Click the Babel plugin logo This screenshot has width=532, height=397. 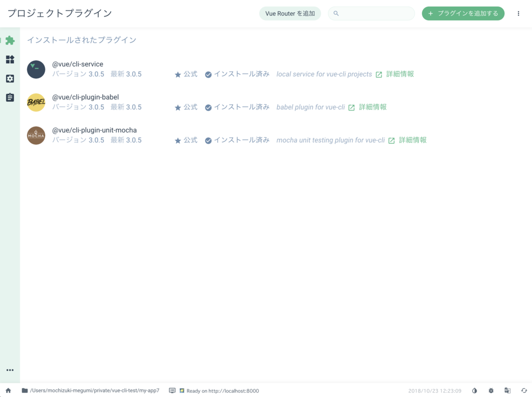36,102
